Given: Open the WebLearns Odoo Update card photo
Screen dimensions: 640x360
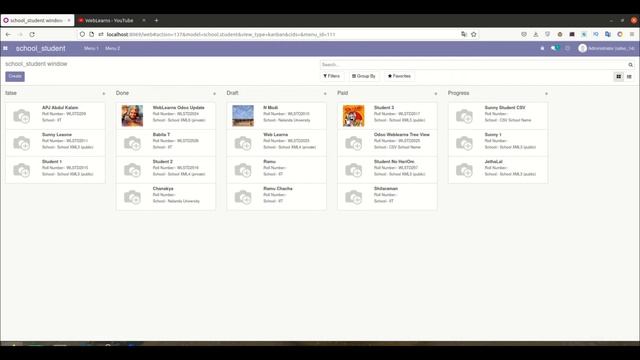Looking at the screenshot, I should [x=132, y=116].
